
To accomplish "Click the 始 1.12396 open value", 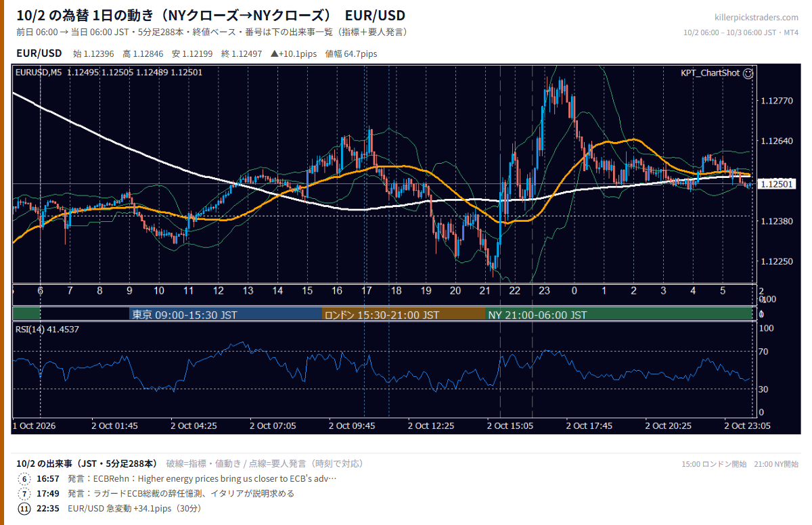I will click(94, 53).
